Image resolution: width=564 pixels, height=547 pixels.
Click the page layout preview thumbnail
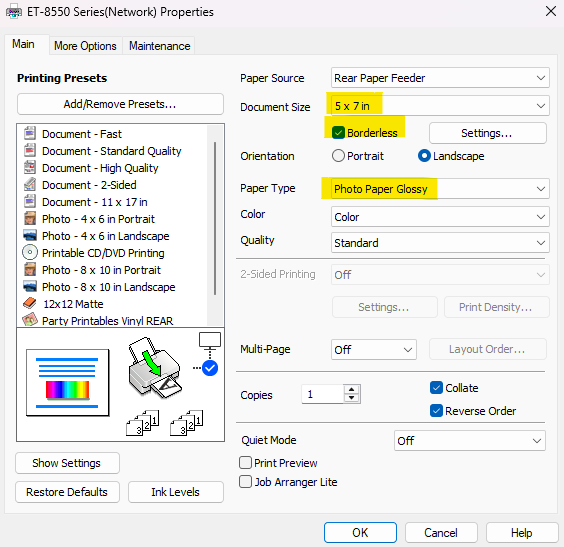pos(67,383)
